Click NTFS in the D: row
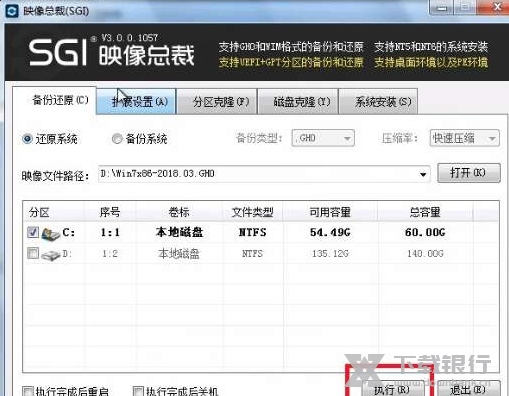The image size is (509, 396). point(252,254)
